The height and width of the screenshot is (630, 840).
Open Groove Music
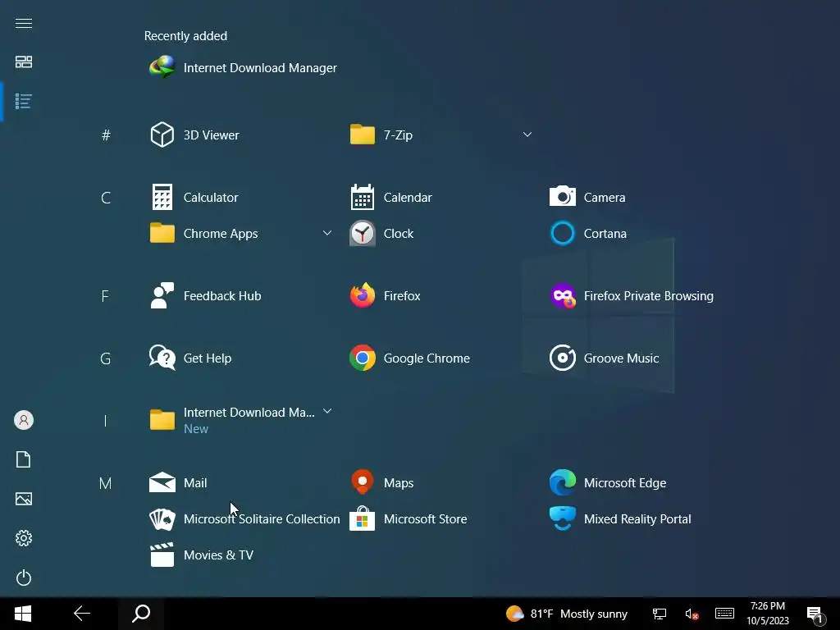pos(605,358)
